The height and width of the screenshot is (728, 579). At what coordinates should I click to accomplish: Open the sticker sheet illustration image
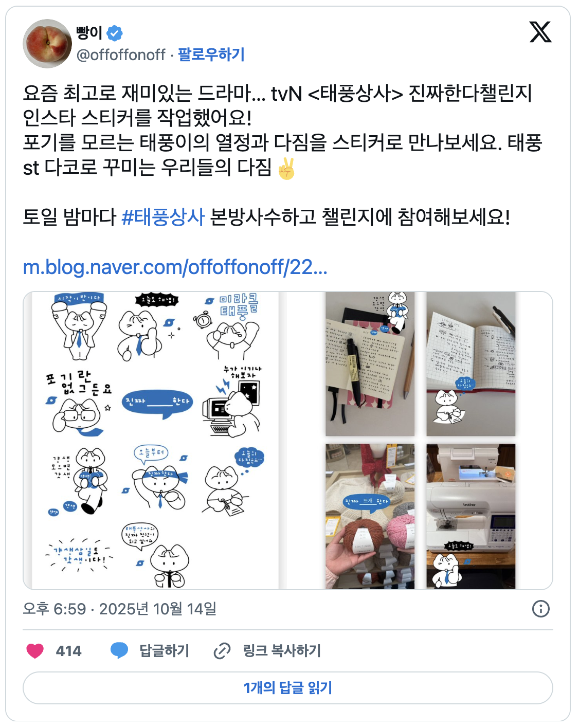click(155, 441)
